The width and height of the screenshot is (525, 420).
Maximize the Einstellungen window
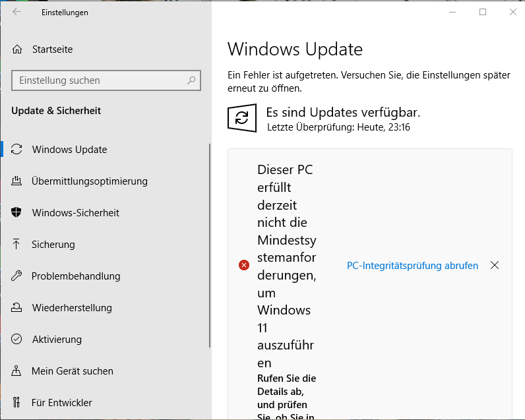point(483,12)
